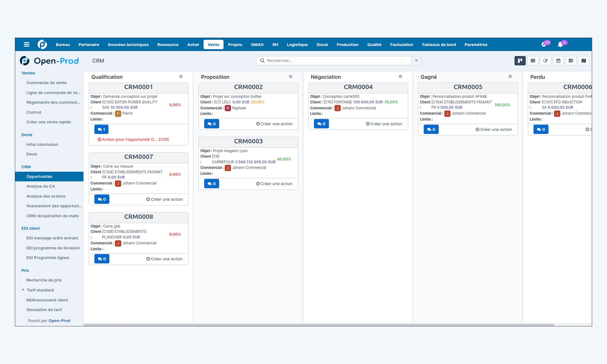
Task: Open the overdue action link on CRM0001
Action: [x=133, y=140]
